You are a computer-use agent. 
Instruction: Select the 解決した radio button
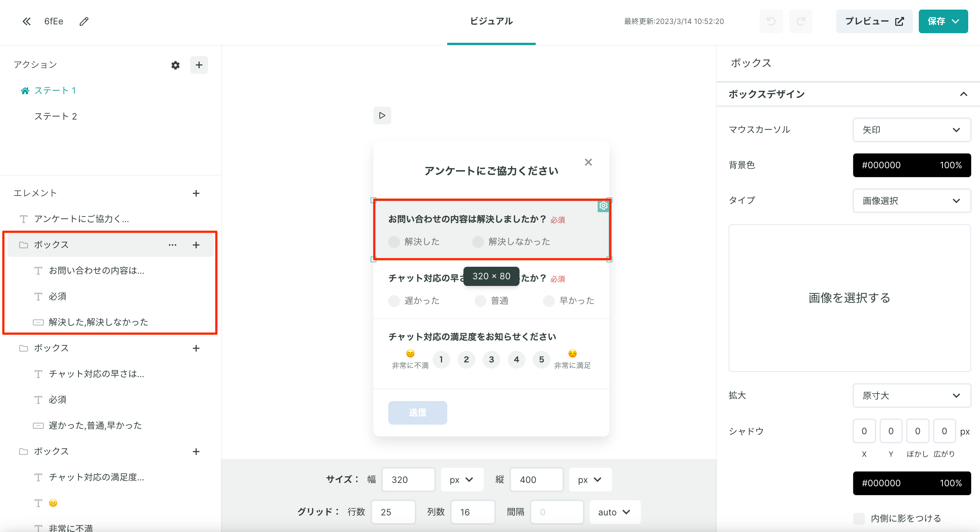(394, 242)
